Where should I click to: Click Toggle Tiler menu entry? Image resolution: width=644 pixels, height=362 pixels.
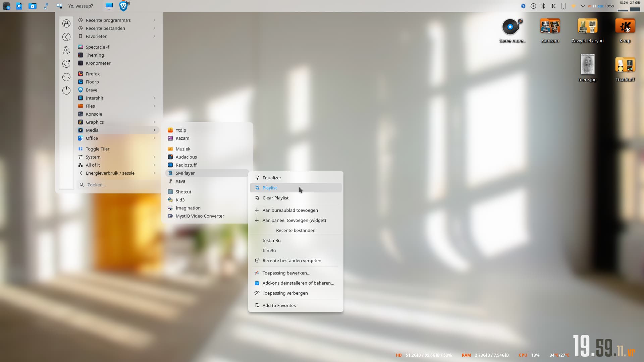pyautogui.click(x=118, y=149)
